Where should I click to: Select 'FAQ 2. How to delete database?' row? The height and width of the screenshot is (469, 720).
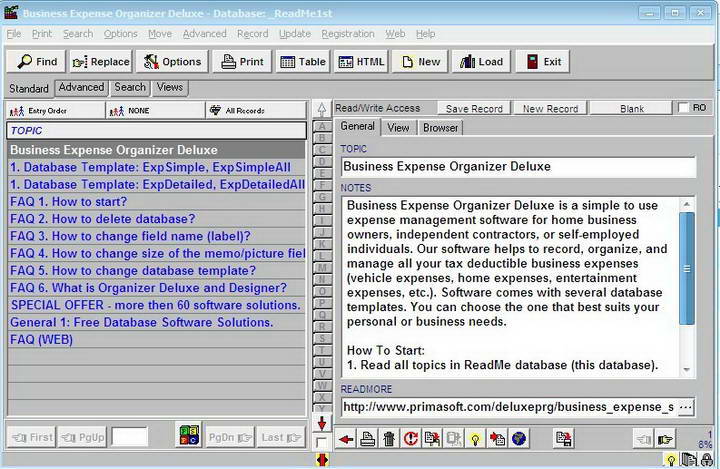[156, 219]
